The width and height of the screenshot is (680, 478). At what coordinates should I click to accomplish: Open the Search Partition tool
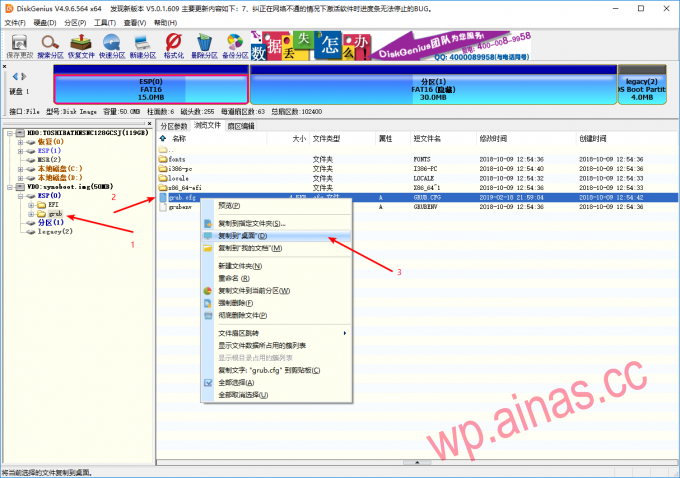(x=50, y=46)
